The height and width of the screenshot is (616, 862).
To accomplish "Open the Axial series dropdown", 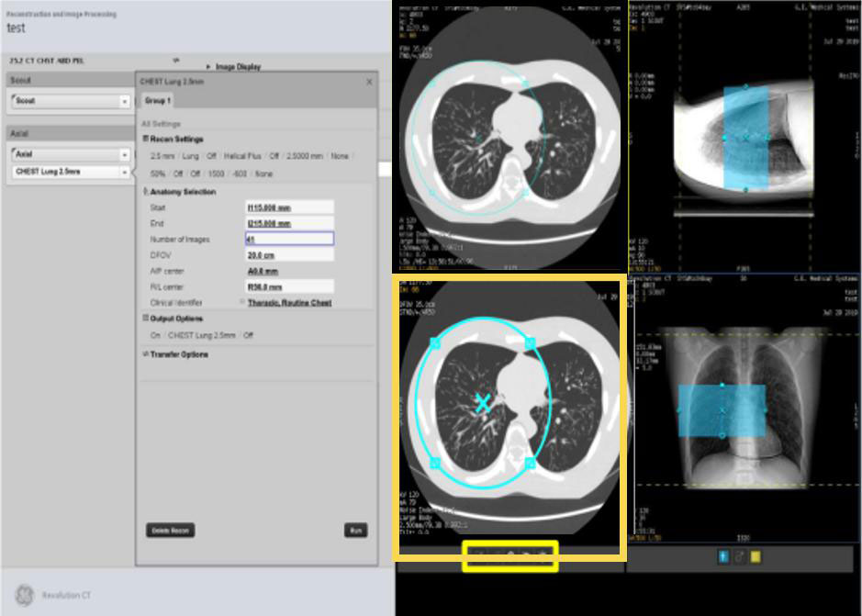I will [x=125, y=154].
